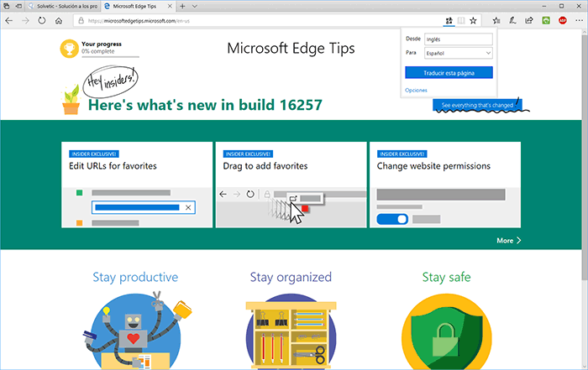The height and width of the screenshot is (370, 588).
Task: Click the Stay productive heading
Action: [x=135, y=277]
